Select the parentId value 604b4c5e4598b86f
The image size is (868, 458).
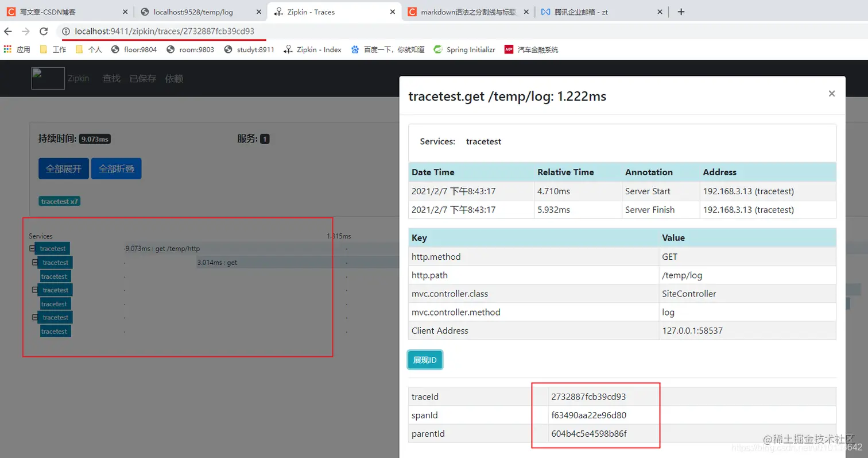pyautogui.click(x=588, y=433)
